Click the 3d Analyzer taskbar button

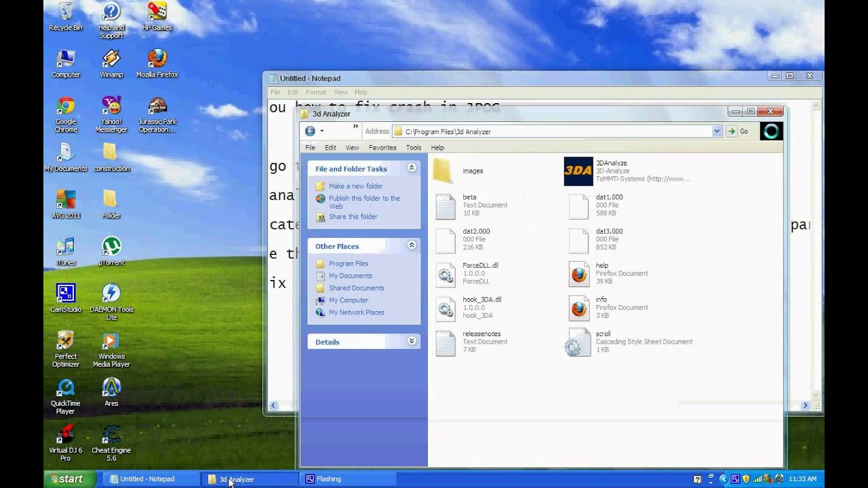[251, 479]
